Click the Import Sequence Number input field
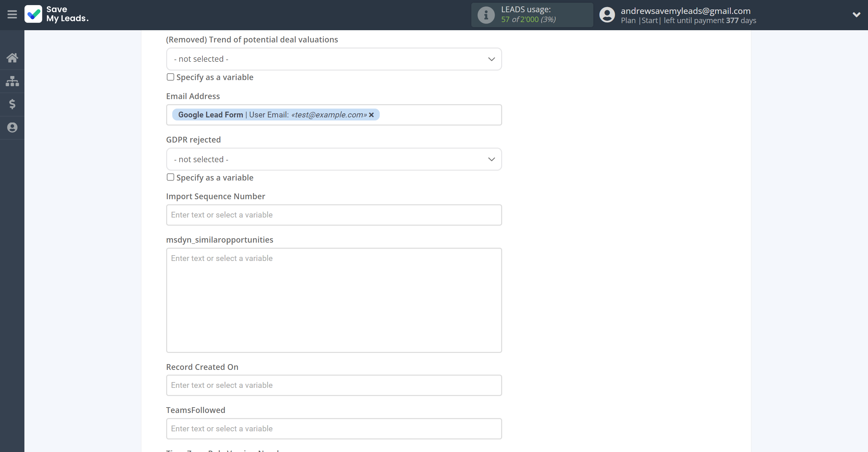This screenshot has width=868, height=452. coord(334,215)
